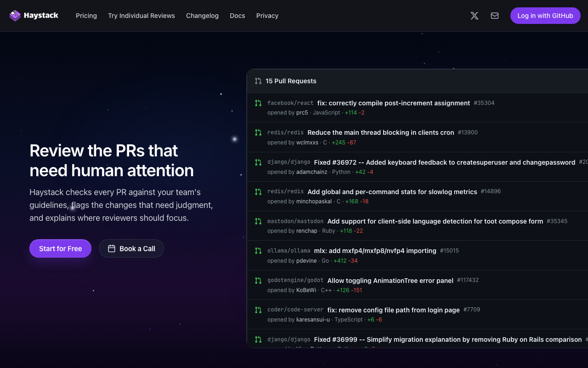Click the PR icon for createsuperuser keyboard feedback row
Image resolution: width=588 pixels, height=368 pixels.
[258, 162]
